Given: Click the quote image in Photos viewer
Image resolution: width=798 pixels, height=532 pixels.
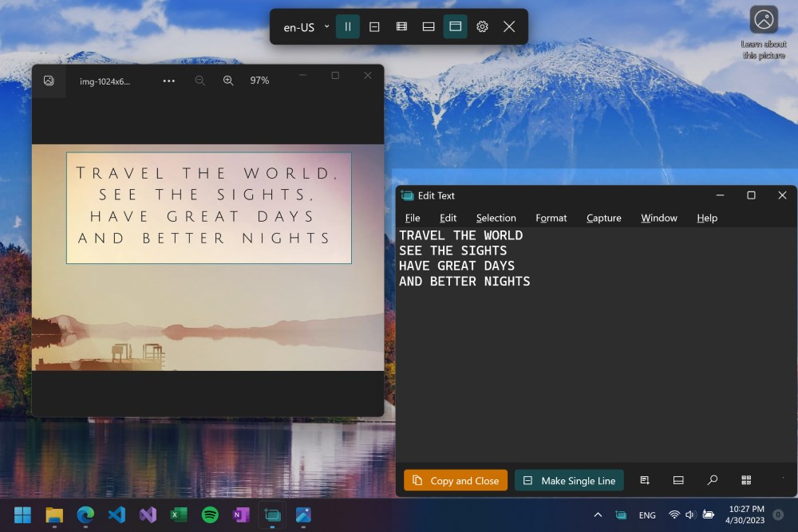Looking at the screenshot, I should point(207,258).
